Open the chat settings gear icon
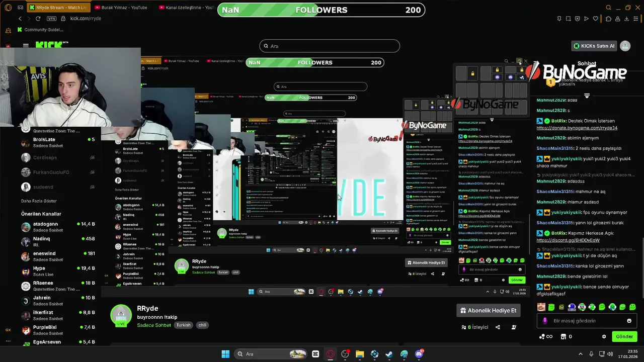 (604, 337)
